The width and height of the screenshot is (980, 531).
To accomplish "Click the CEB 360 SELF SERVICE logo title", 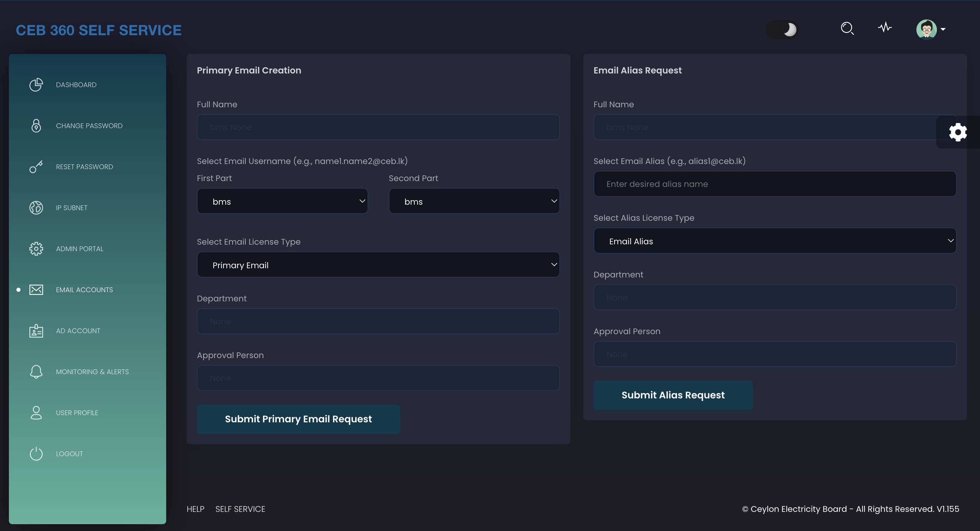I will 98,30.
